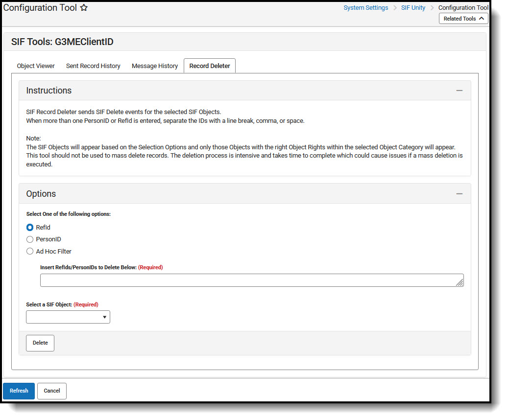Collapse the Instructions section via its minus icon
This screenshot has width=508, height=420.
(x=460, y=90)
